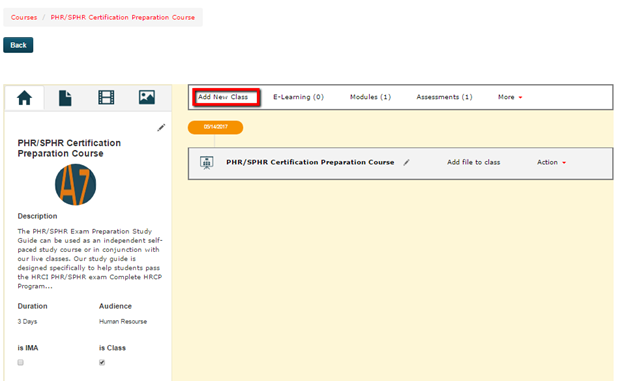Click the Audience label
The height and width of the screenshot is (381, 624).
[115, 306]
